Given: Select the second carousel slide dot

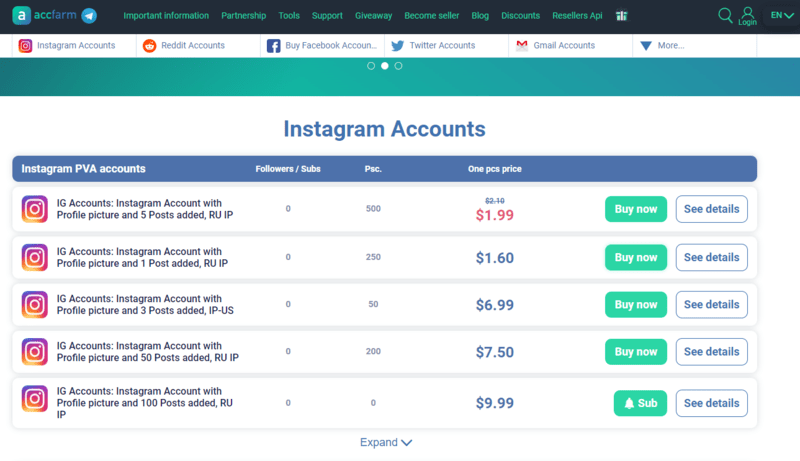Looking at the screenshot, I should click(x=385, y=66).
